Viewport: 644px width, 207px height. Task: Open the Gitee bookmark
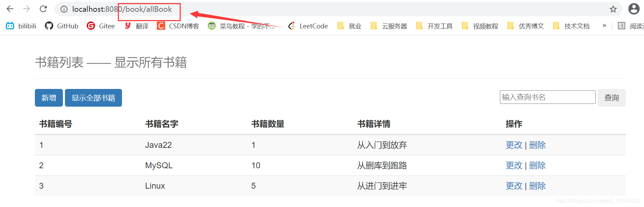point(101,26)
